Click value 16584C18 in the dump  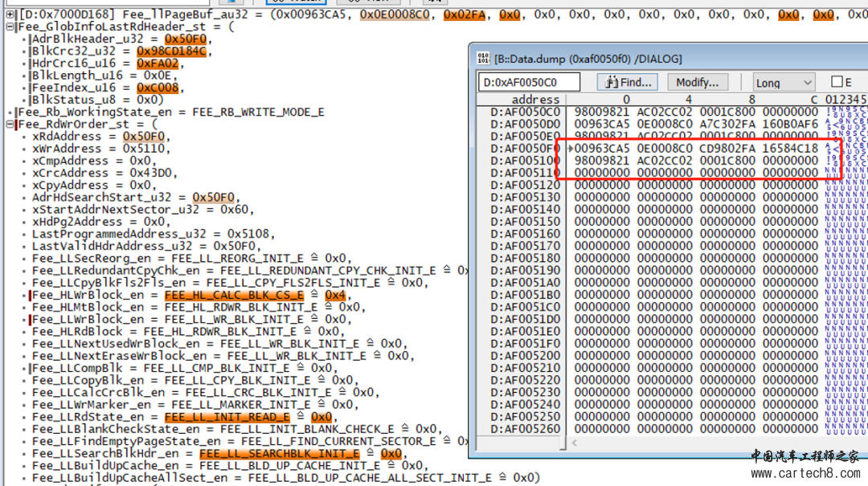[790, 149]
